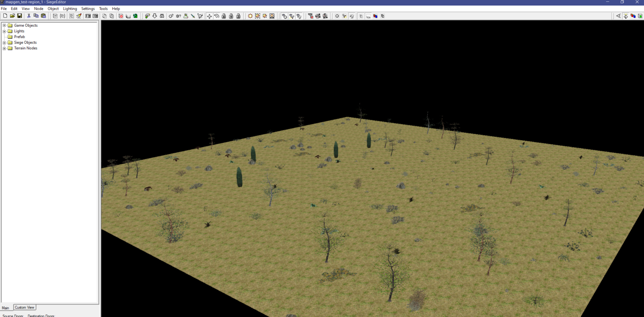The height and width of the screenshot is (317, 644).
Task: Click the paintbrush toolbar icon
Action: (x=79, y=16)
